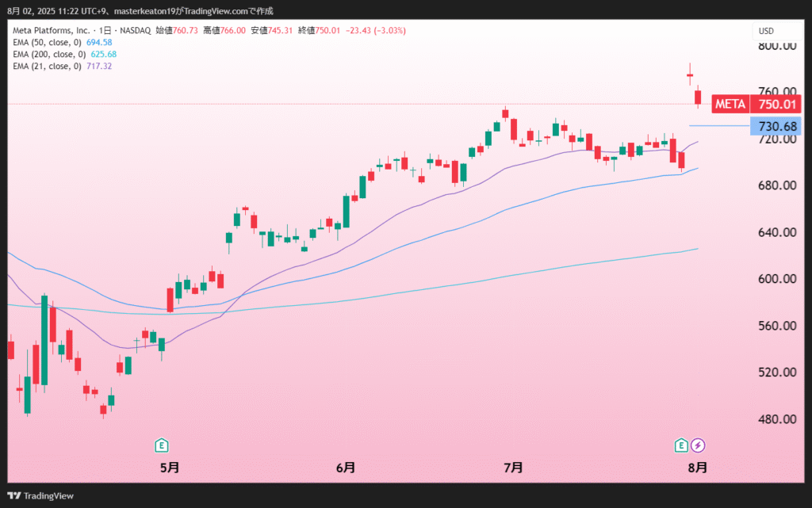Click the latest red candlestick at 750.01
This screenshot has width=812, height=508.
[698, 97]
